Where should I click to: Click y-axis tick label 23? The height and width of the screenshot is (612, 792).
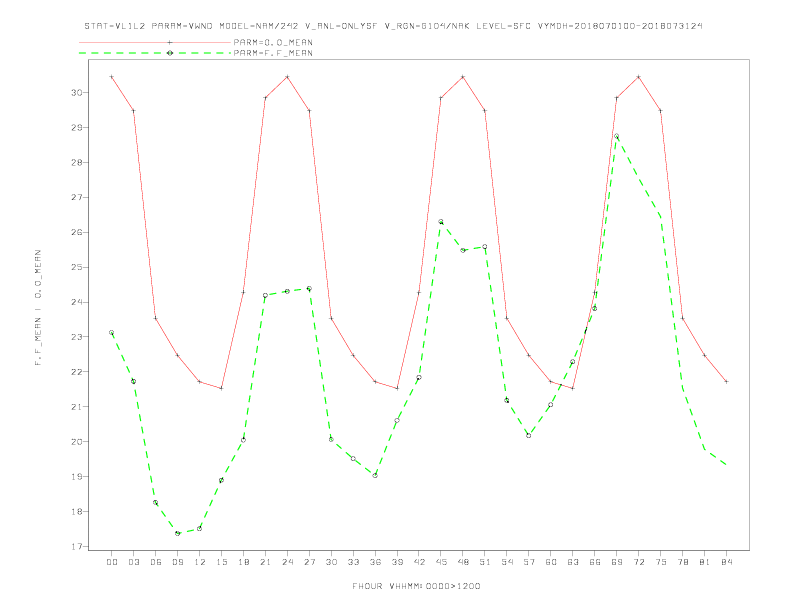tap(77, 337)
